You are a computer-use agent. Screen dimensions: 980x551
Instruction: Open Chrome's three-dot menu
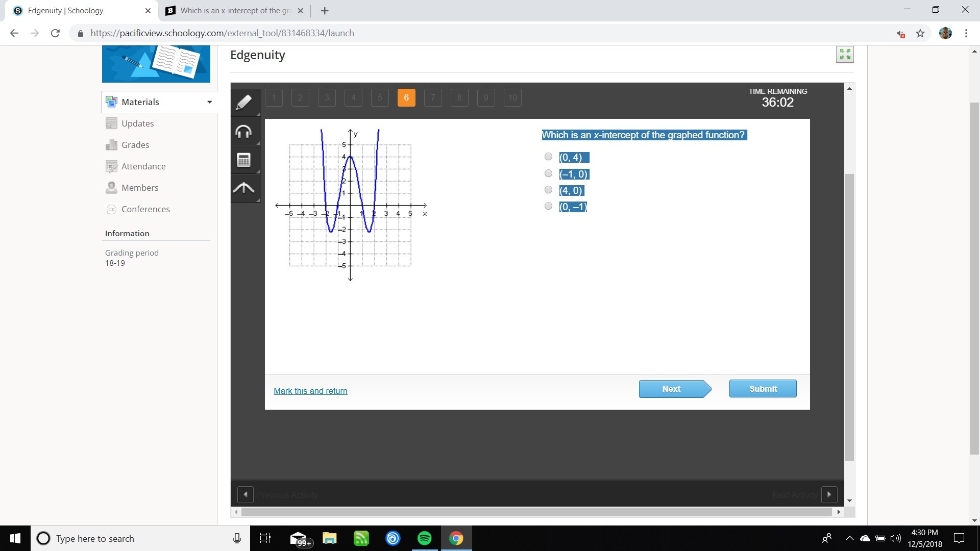coord(966,33)
